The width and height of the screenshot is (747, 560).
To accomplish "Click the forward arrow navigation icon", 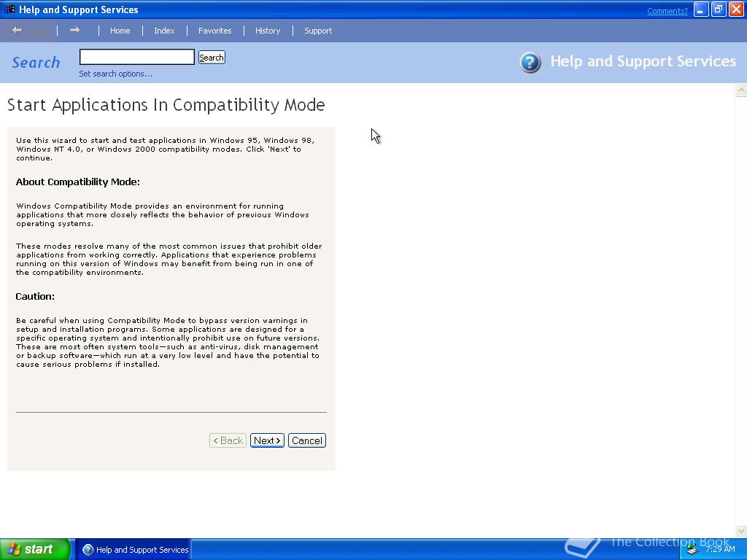I will (75, 31).
